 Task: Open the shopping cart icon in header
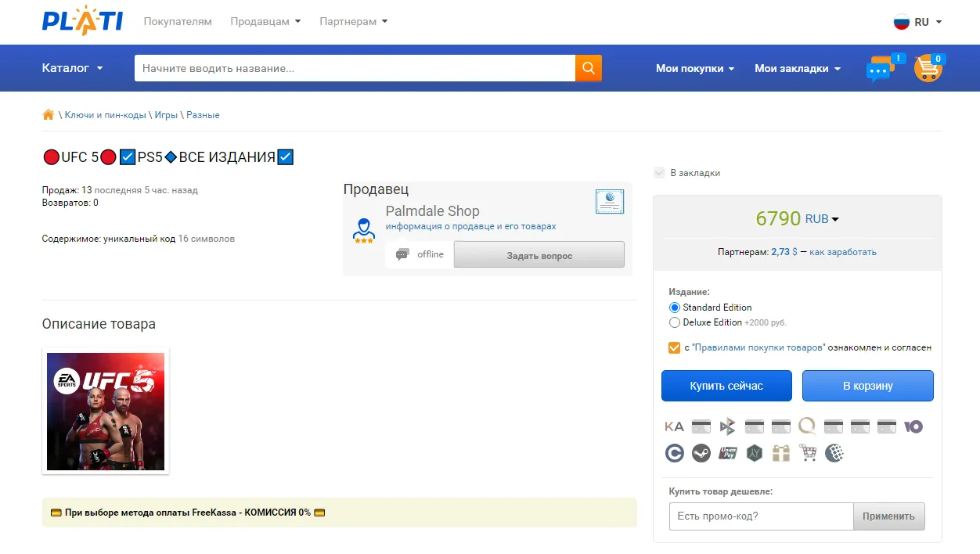tap(928, 69)
